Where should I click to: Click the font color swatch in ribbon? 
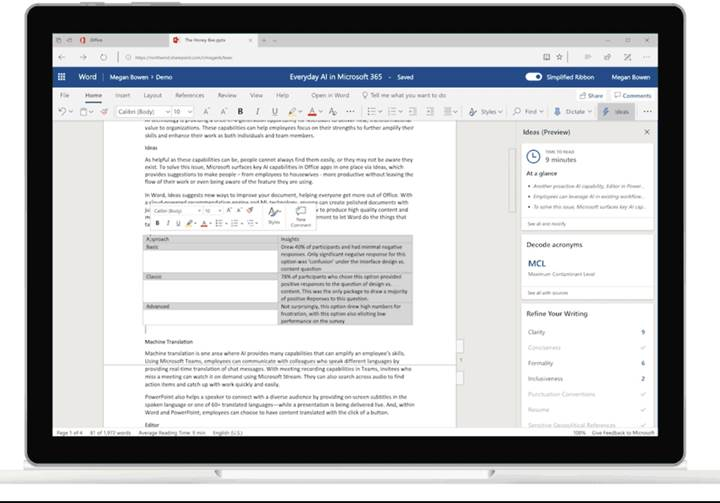pyautogui.click(x=313, y=112)
